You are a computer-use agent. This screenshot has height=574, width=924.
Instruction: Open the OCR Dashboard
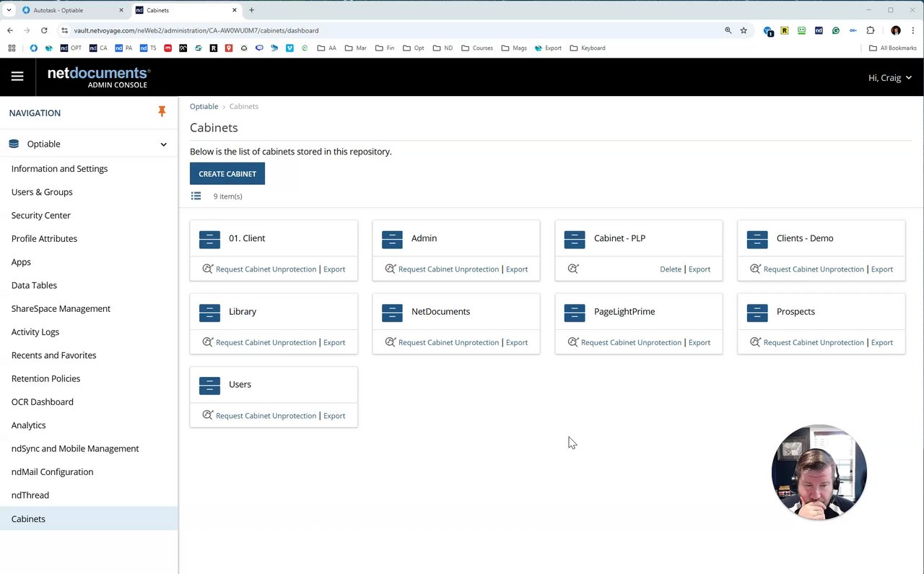(x=43, y=401)
